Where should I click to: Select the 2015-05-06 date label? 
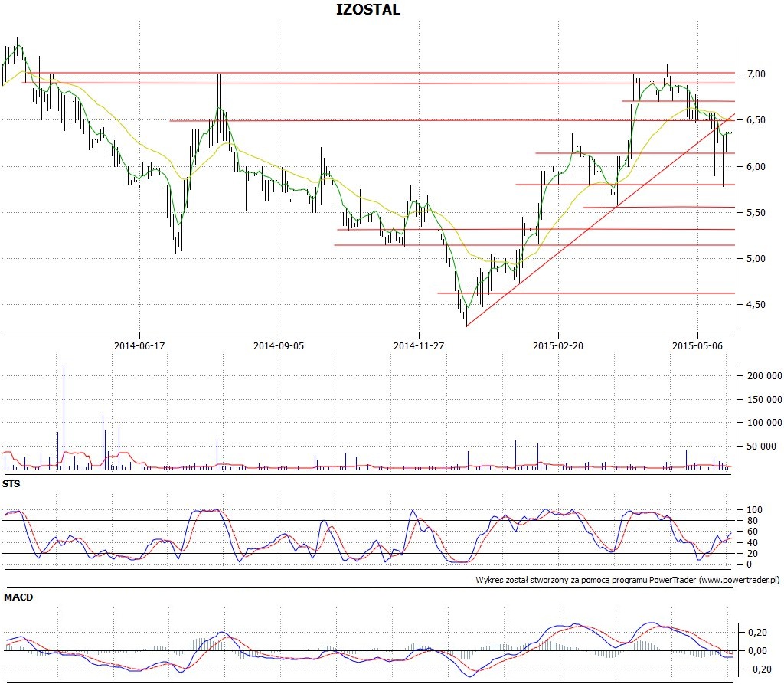click(697, 345)
